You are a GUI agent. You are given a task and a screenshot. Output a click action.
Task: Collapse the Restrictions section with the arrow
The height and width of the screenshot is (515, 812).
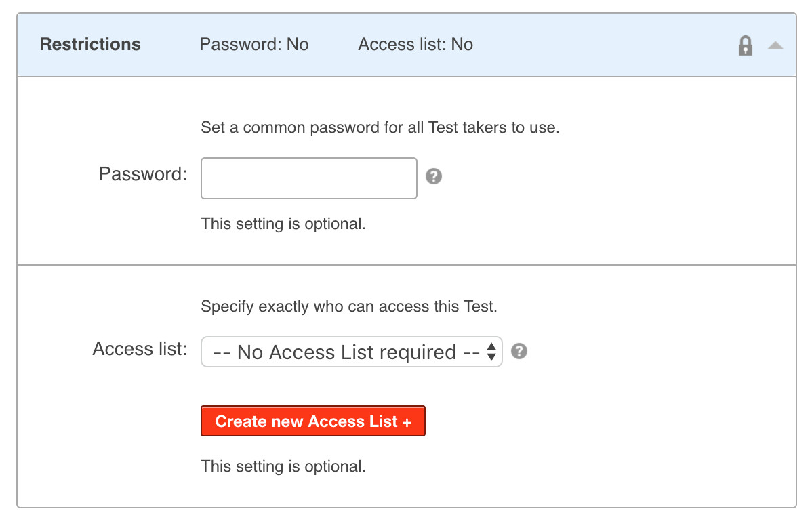tap(775, 45)
